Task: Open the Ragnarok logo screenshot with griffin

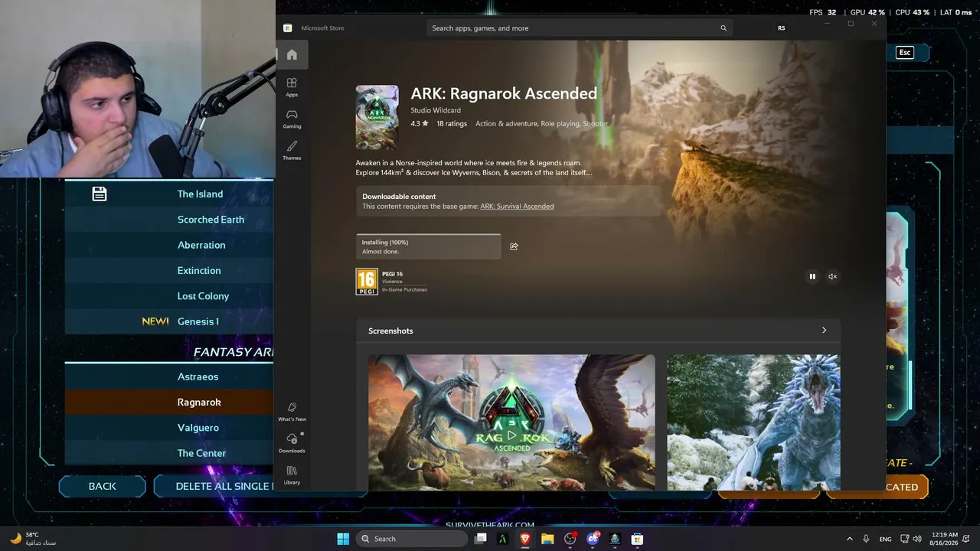Action: (x=511, y=422)
